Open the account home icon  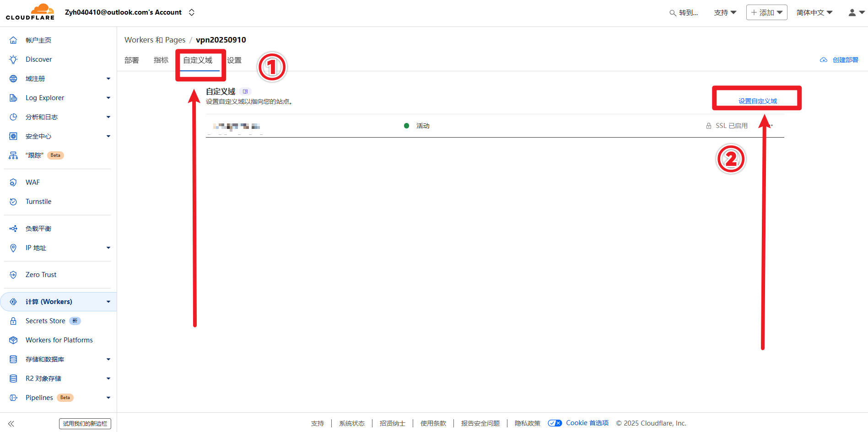pos(13,40)
